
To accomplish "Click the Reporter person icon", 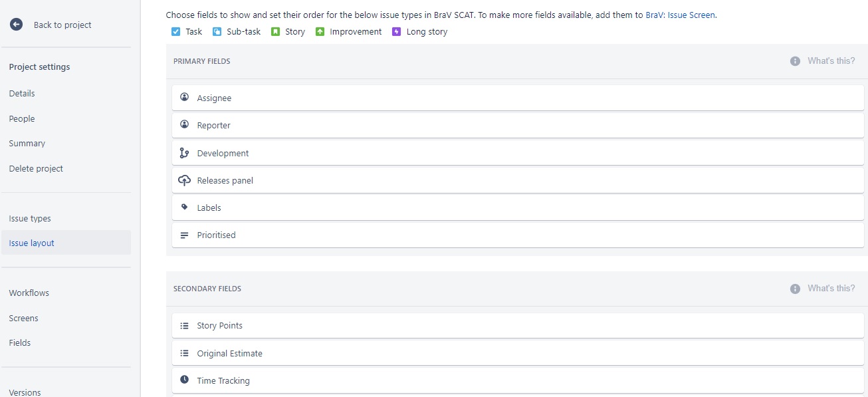I will coord(185,124).
